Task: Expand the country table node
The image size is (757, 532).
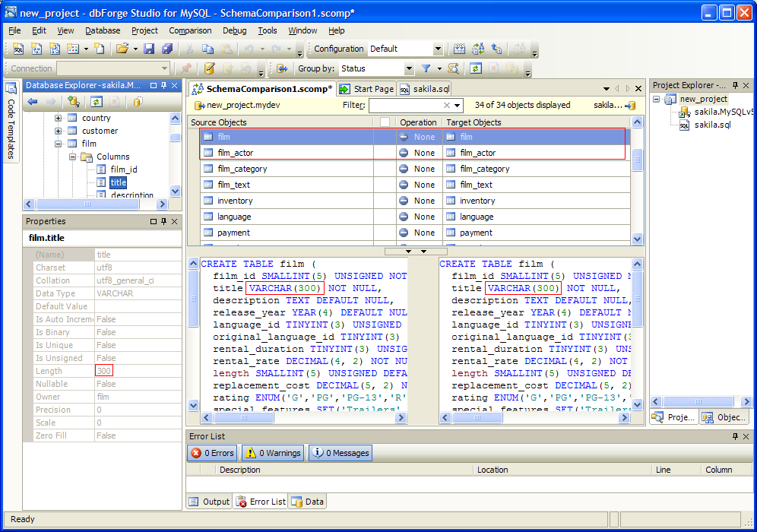Action: [58, 118]
